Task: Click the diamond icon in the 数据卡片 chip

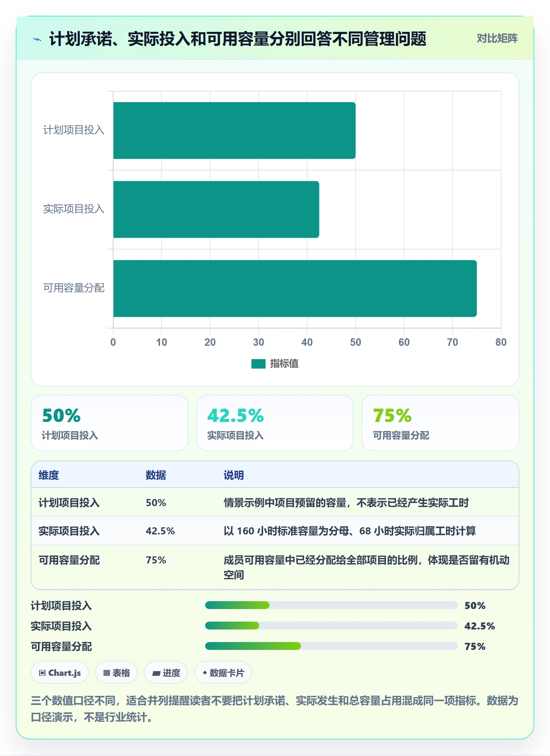Action: coord(205,673)
